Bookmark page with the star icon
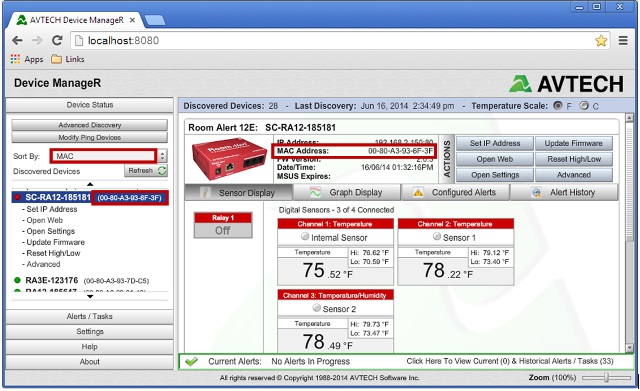The image size is (640, 391). coord(601,40)
